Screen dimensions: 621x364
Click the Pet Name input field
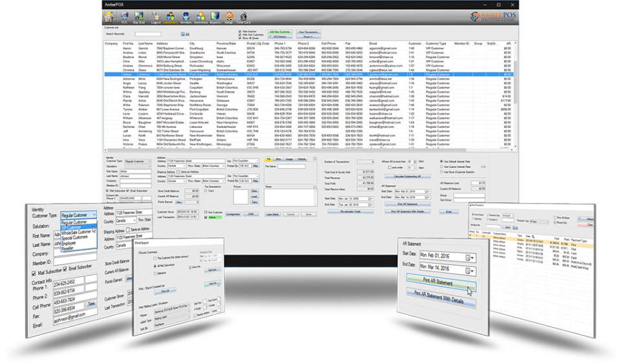(291, 167)
